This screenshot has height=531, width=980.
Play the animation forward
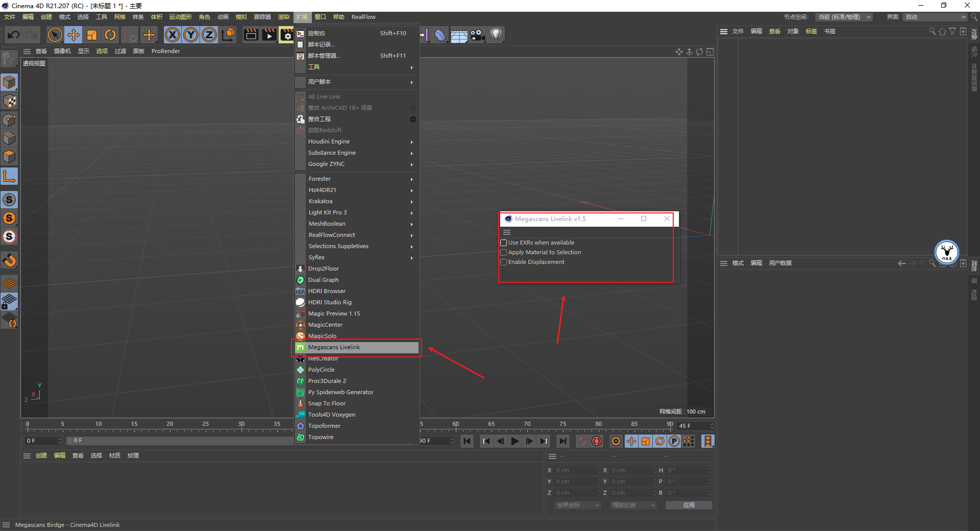(515, 441)
